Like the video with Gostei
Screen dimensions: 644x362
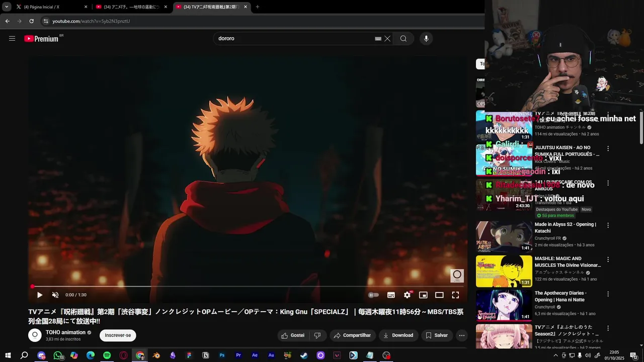pos(293,335)
